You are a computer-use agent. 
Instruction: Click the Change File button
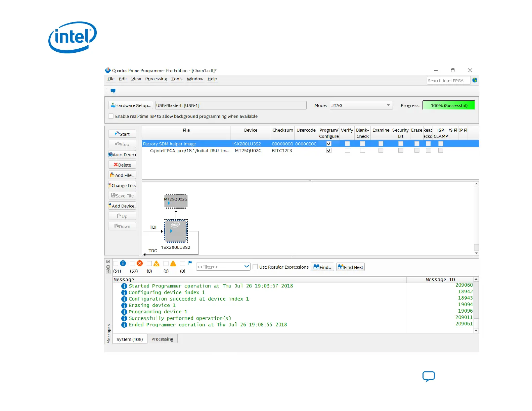click(x=122, y=185)
